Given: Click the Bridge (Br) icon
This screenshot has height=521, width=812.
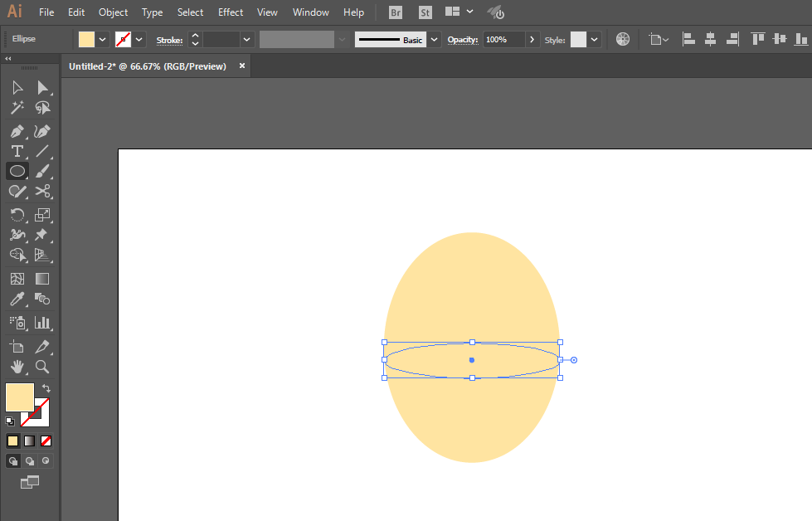Looking at the screenshot, I should tap(396, 12).
